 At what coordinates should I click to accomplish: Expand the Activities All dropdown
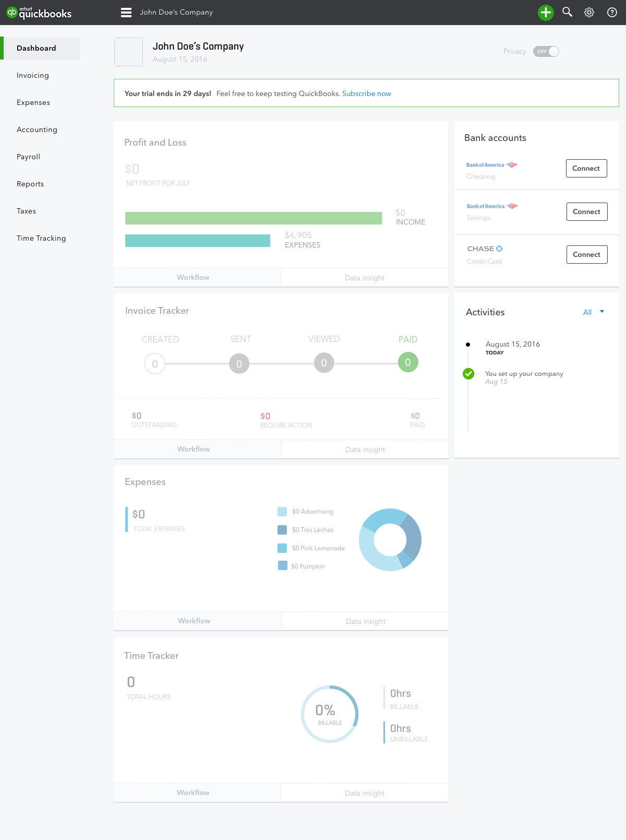[x=594, y=312]
